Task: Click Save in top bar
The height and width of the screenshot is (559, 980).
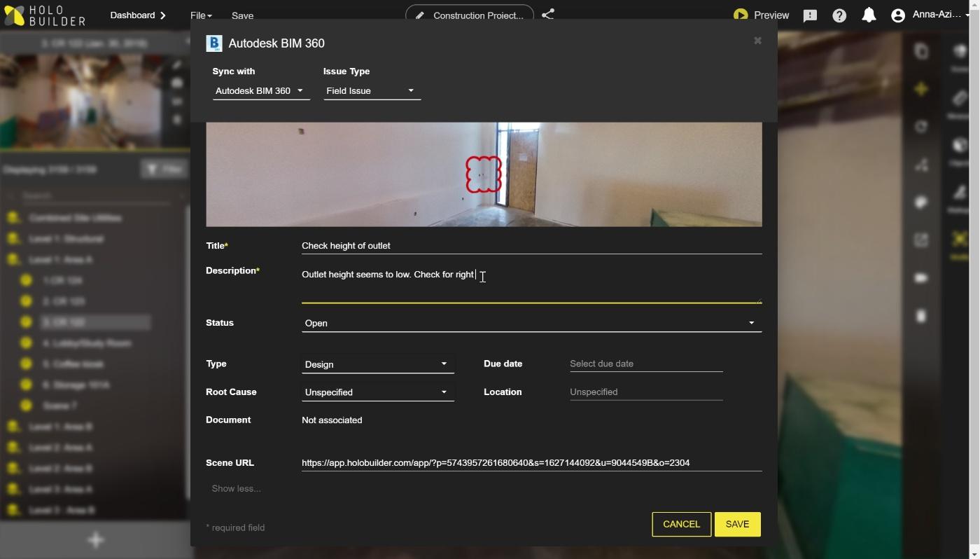Action: click(242, 15)
